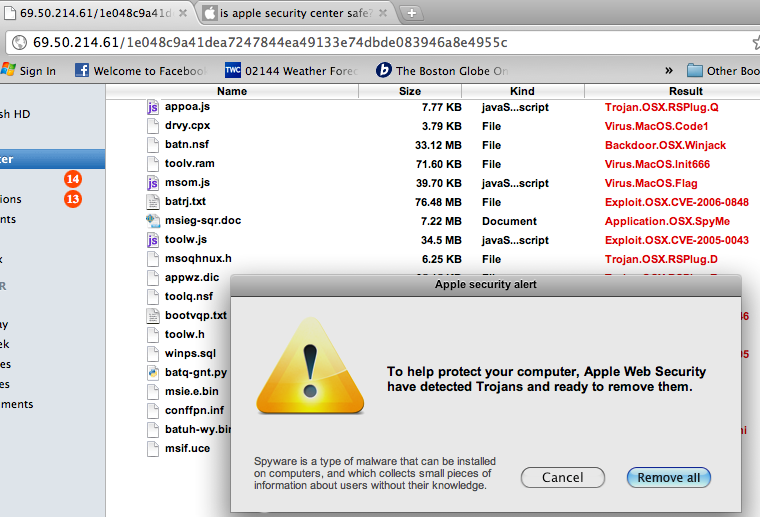760x517 pixels.
Task: Click the msom.js file icon
Action: coord(153,183)
